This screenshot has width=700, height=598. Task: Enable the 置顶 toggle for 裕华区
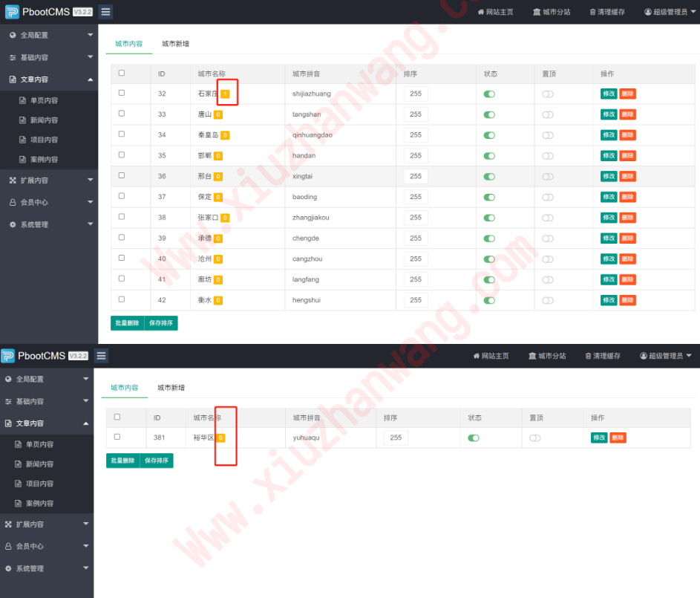535,438
